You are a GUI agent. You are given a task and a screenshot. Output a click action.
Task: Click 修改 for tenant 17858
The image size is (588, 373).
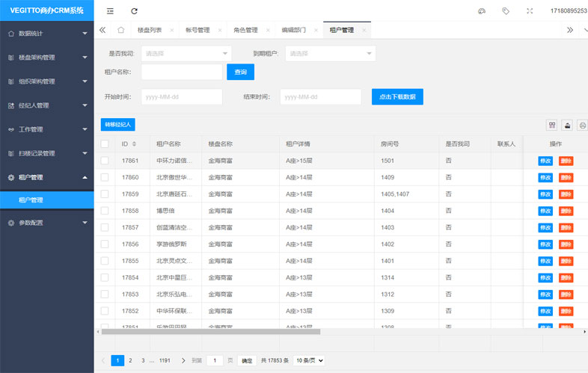[x=545, y=211]
